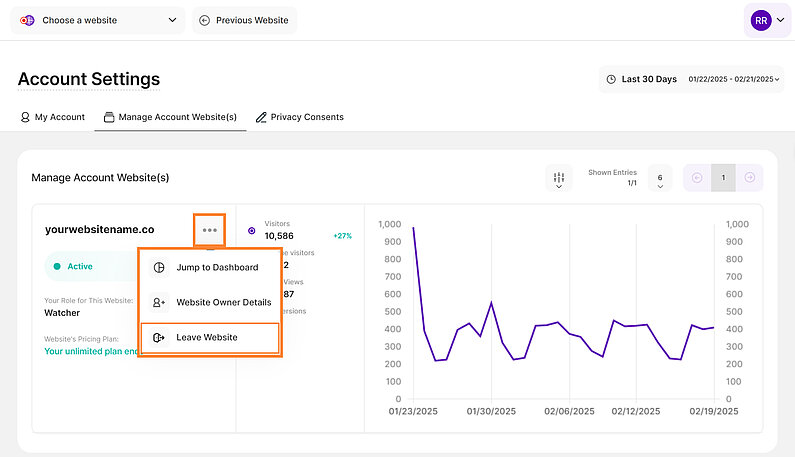Expand the user account chevron menu
This screenshot has height=457, width=795.
coord(780,20)
